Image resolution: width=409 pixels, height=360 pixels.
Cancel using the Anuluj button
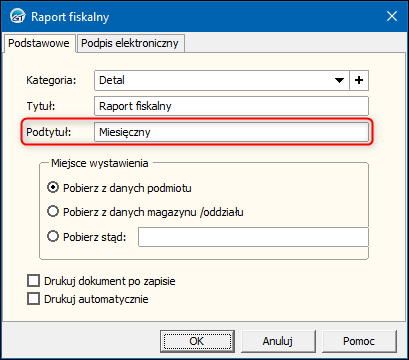coord(278,341)
